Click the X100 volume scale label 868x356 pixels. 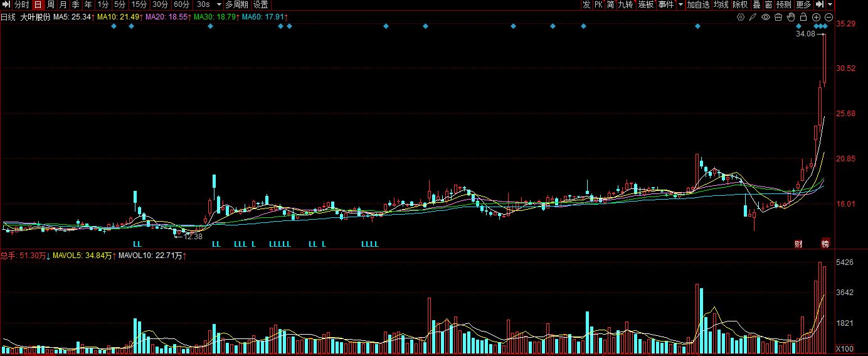[845, 349]
